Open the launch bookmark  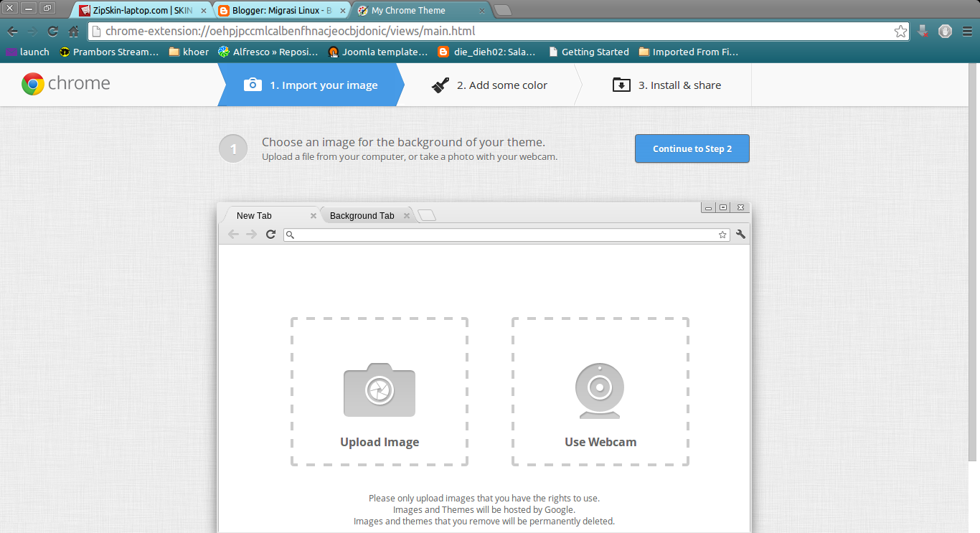28,52
